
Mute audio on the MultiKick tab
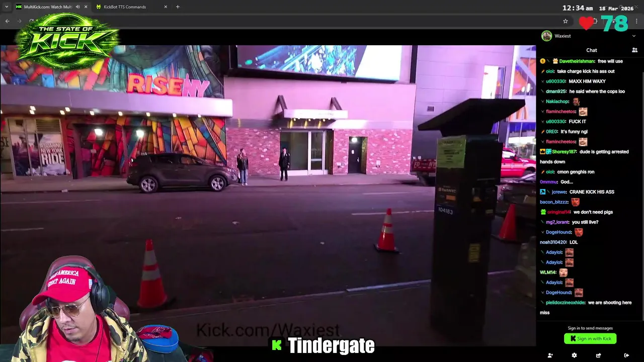coord(77,7)
